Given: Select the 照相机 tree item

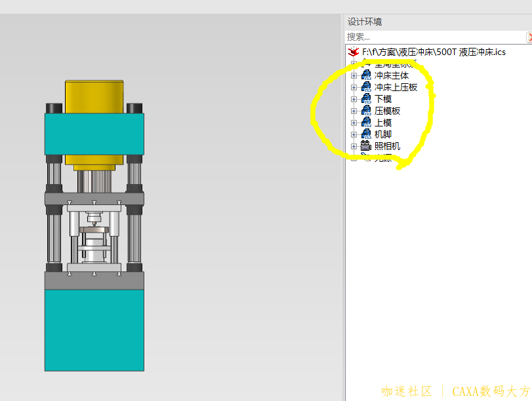Looking at the screenshot, I should tap(387, 146).
